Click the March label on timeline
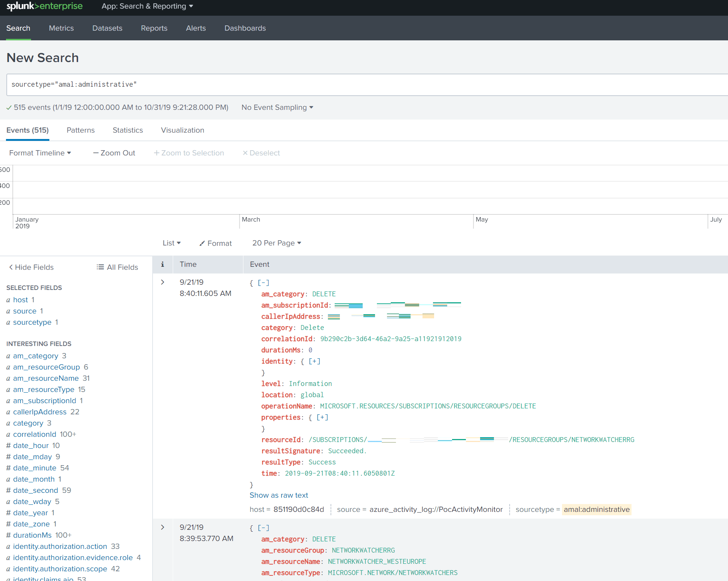Viewport: 728px width, 581px height. click(251, 219)
